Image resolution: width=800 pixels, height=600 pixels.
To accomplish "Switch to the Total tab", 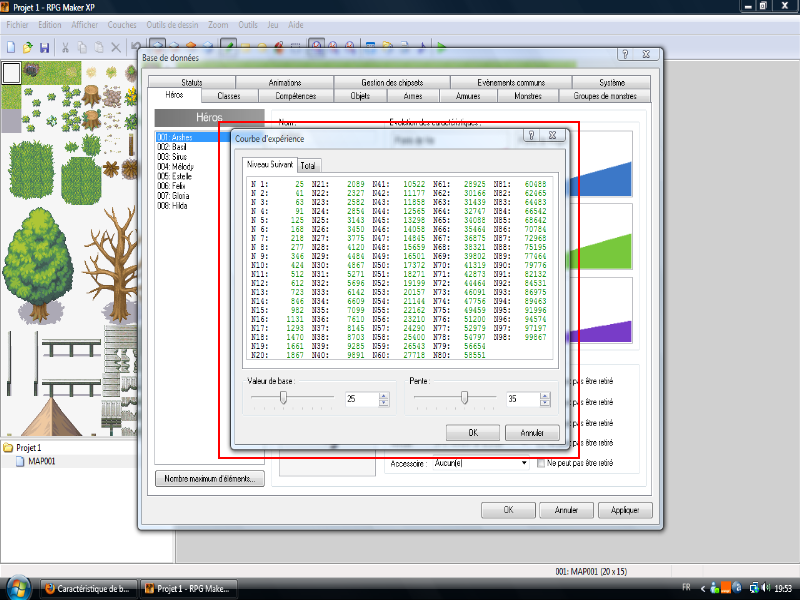I will click(308, 165).
